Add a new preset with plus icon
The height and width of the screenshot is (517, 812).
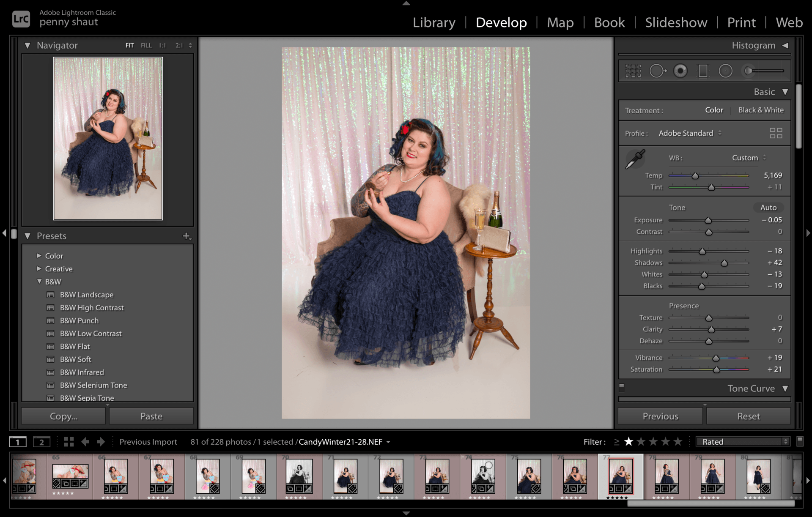point(187,236)
